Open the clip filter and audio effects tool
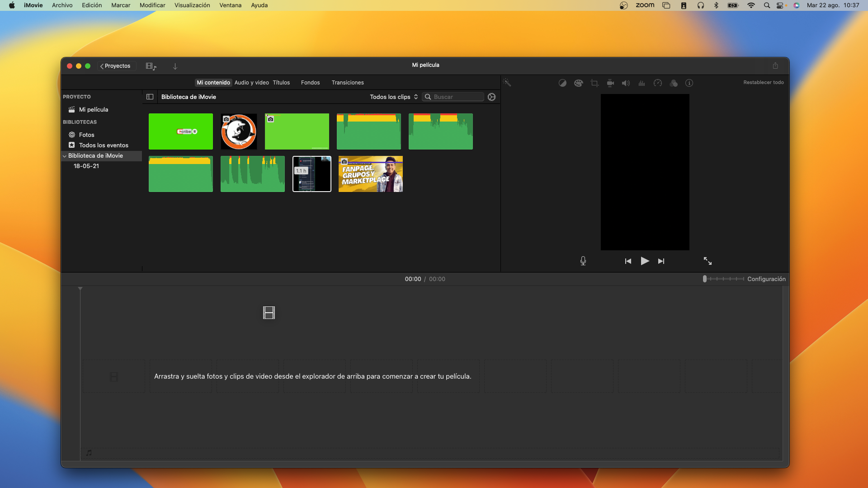Viewport: 868px width, 488px height. 674,83
